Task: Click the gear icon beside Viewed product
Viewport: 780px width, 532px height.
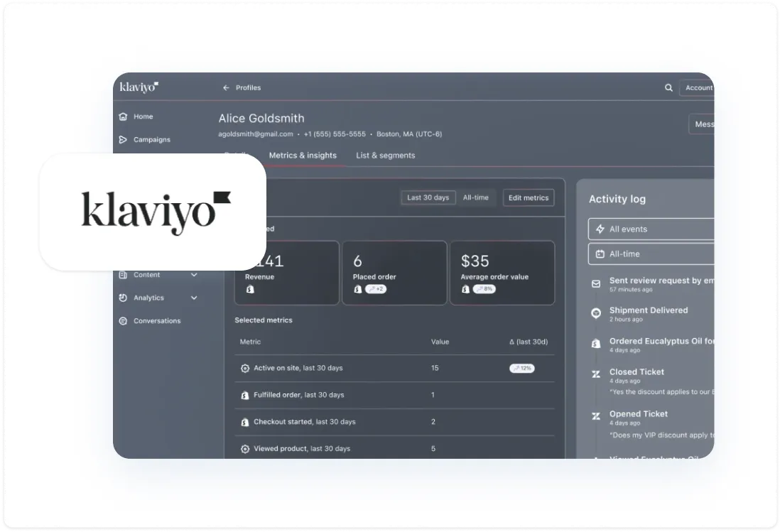Action: (x=245, y=449)
